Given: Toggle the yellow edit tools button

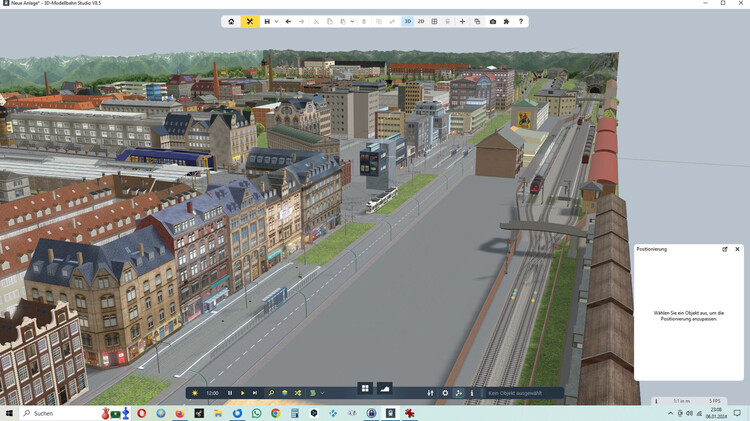Looking at the screenshot, I should click(x=250, y=21).
